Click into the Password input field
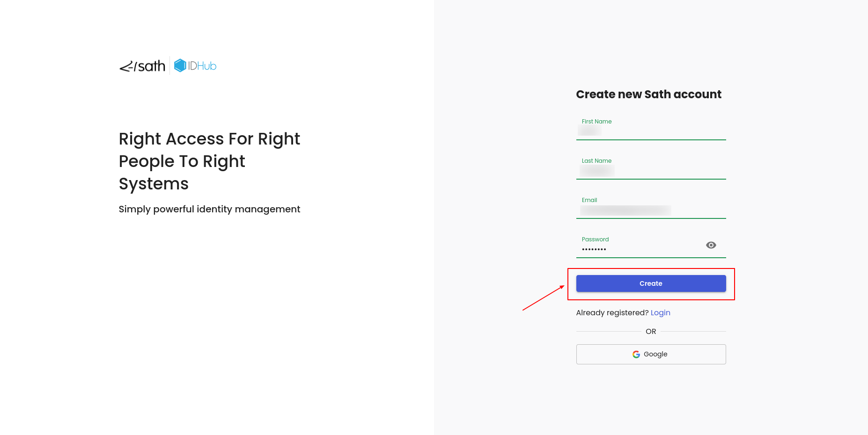 641,249
